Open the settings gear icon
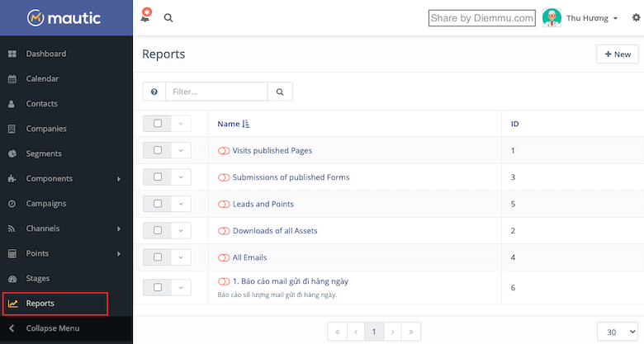Screen dimensions: 644x344 pos(636,17)
